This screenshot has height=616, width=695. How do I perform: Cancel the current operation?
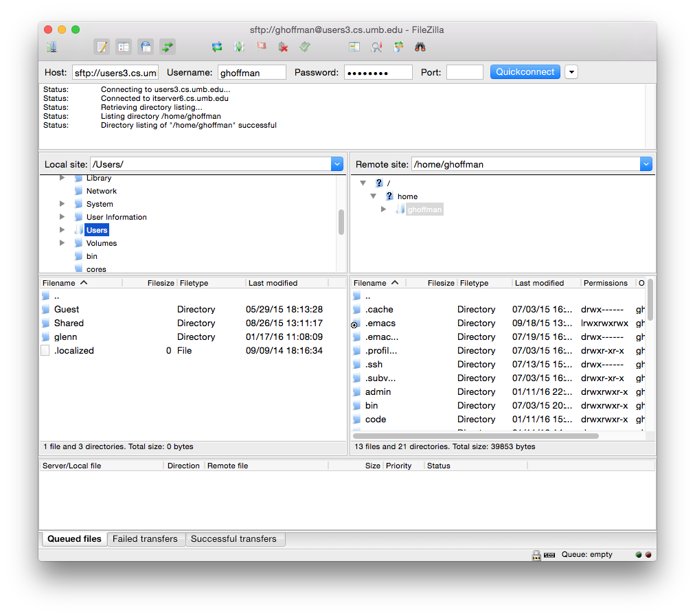click(261, 46)
